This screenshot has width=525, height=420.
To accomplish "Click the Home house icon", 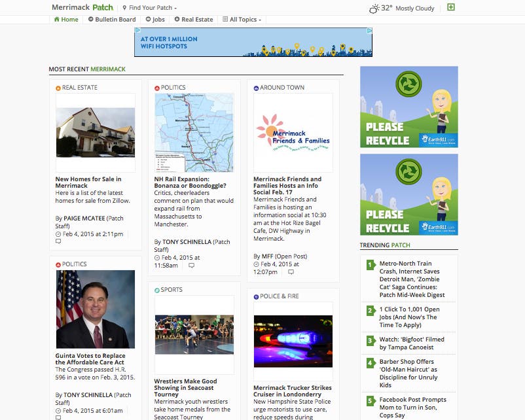I will point(56,19).
